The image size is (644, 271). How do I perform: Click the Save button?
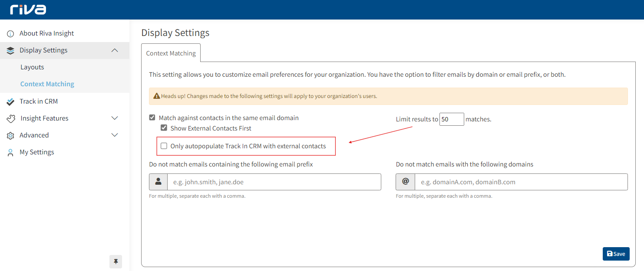pyautogui.click(x=616, y=254)
